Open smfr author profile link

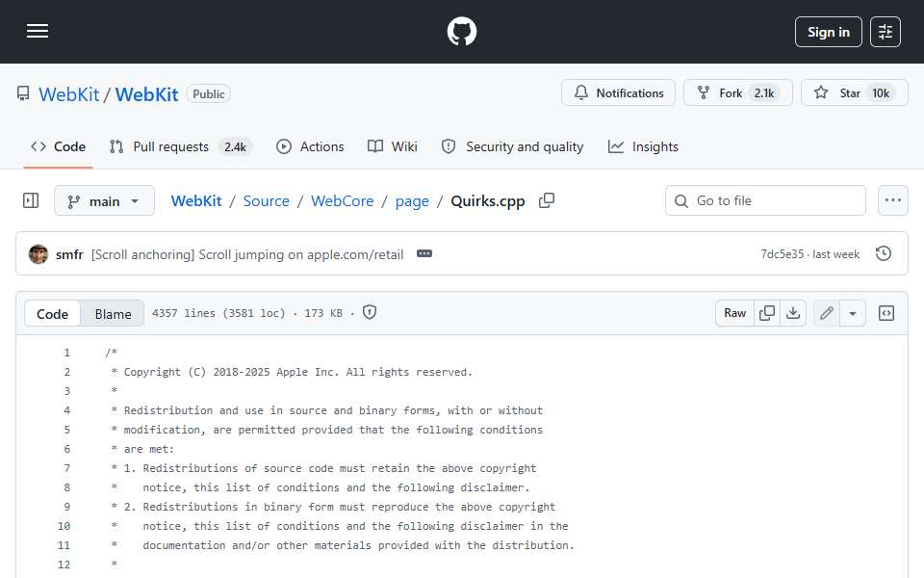(69, 254)
